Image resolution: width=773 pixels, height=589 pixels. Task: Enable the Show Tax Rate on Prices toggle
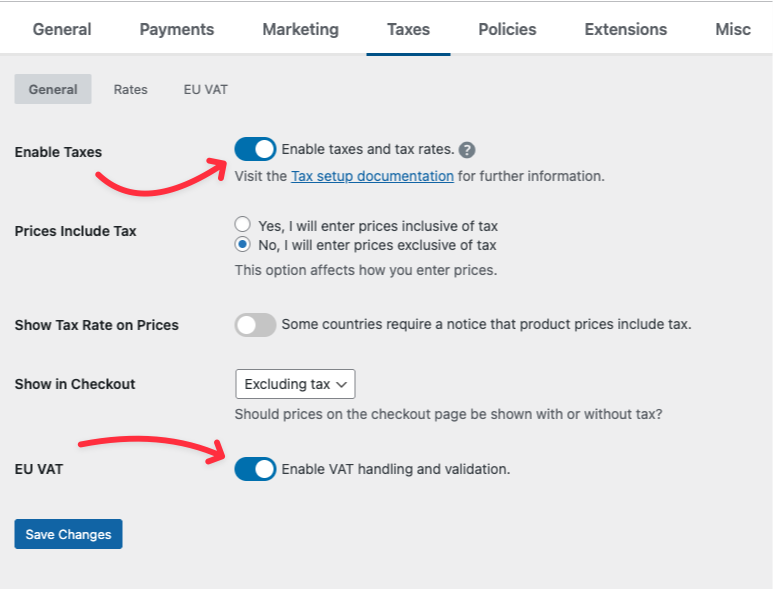coord(255,324)
